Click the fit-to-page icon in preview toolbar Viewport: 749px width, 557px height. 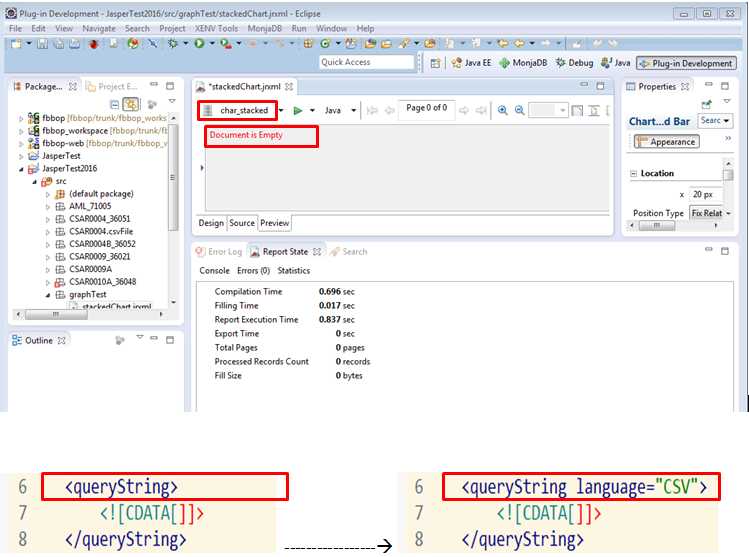(x=577, y=110)
